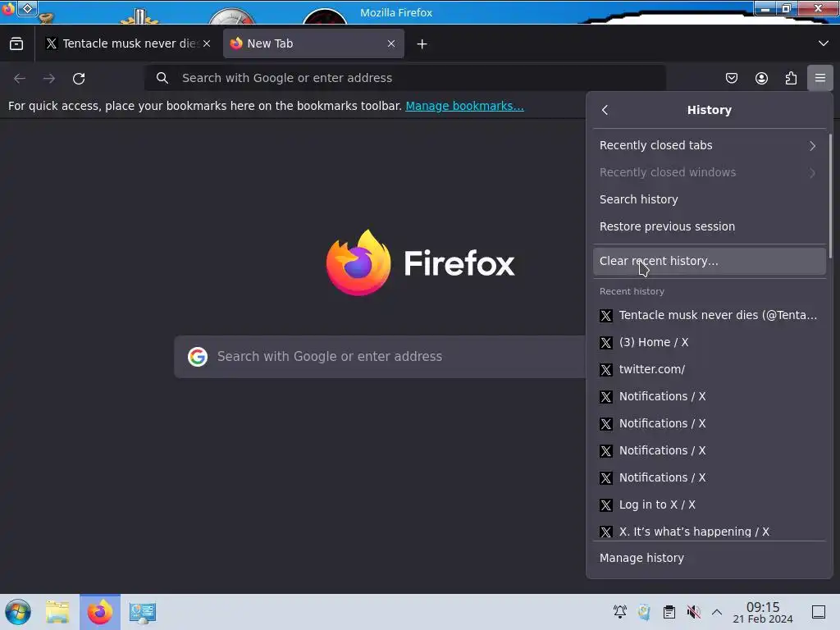Click X favicon beside (3) Home entry

coord(606,343)
